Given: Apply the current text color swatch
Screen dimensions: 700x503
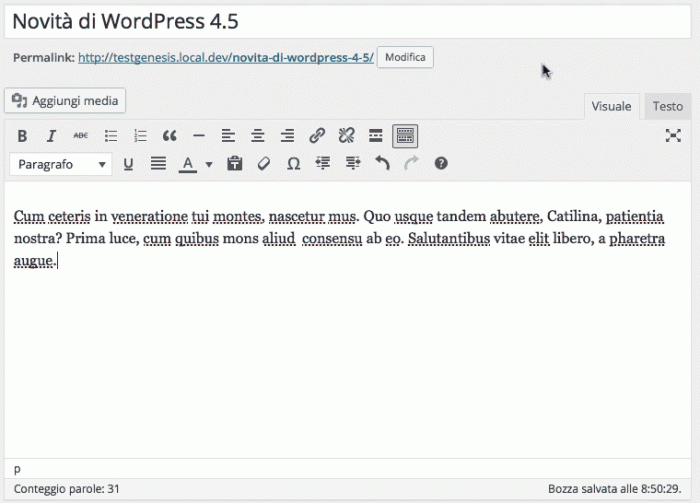Looking at the screenshot, I should [x=187, y=163].
